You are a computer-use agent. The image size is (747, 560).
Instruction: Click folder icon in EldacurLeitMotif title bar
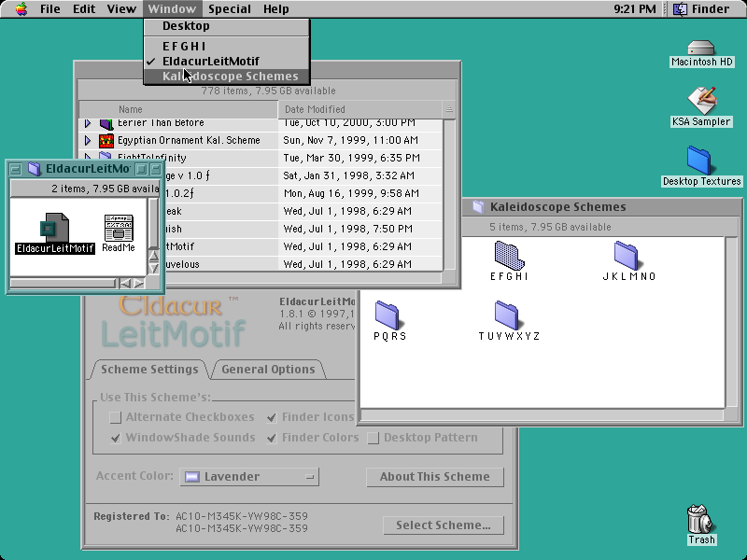35,169
